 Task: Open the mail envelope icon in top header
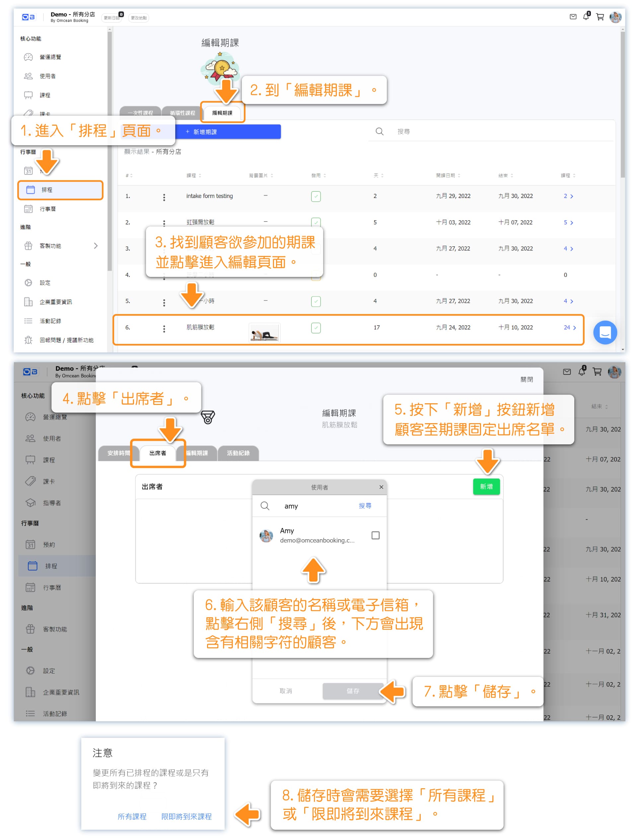pyautogui.click(x=573, y=17)
